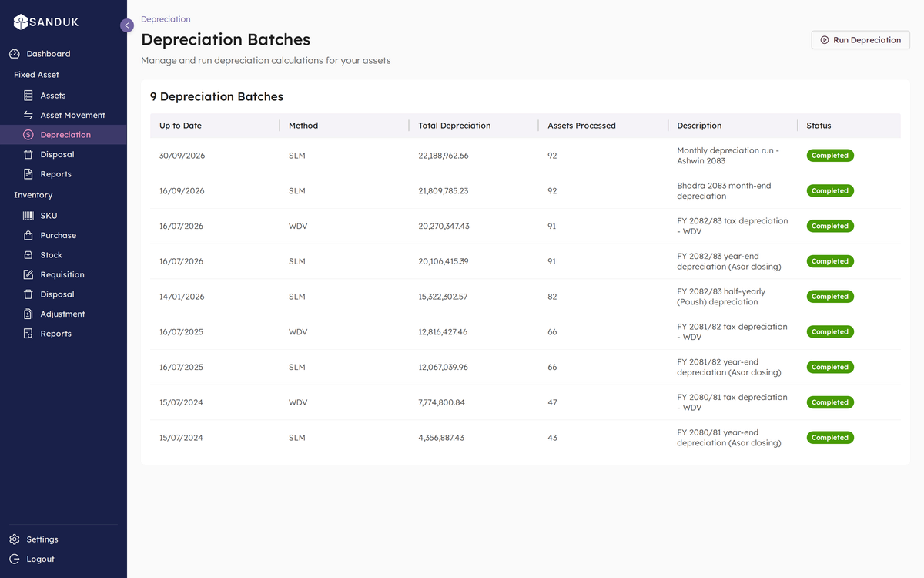Click the Asset Movement arrows icon

(28, 115)
